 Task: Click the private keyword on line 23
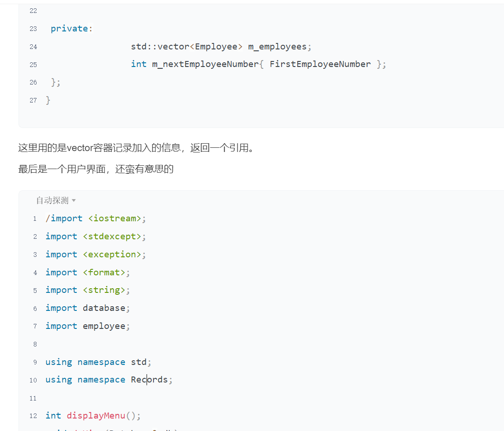click(69, 29)
